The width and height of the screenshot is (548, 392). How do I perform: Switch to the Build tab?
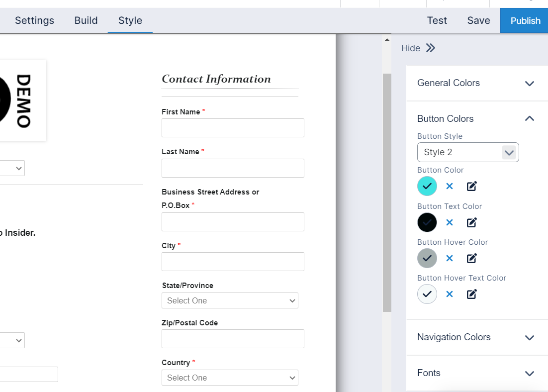pos(86,20)
